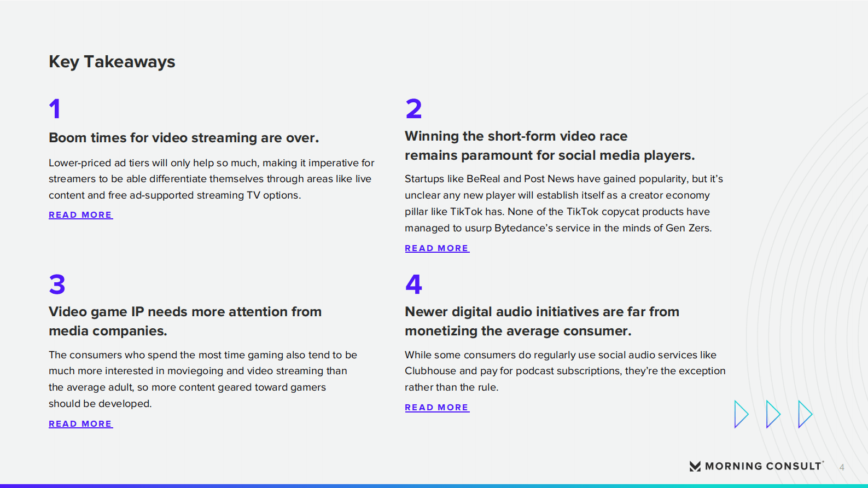Image resolution: width=868 pixels, height=488 pixels.
Task: Click heading 'Boom times for video streaming are over'
Action: coord(183,138)
